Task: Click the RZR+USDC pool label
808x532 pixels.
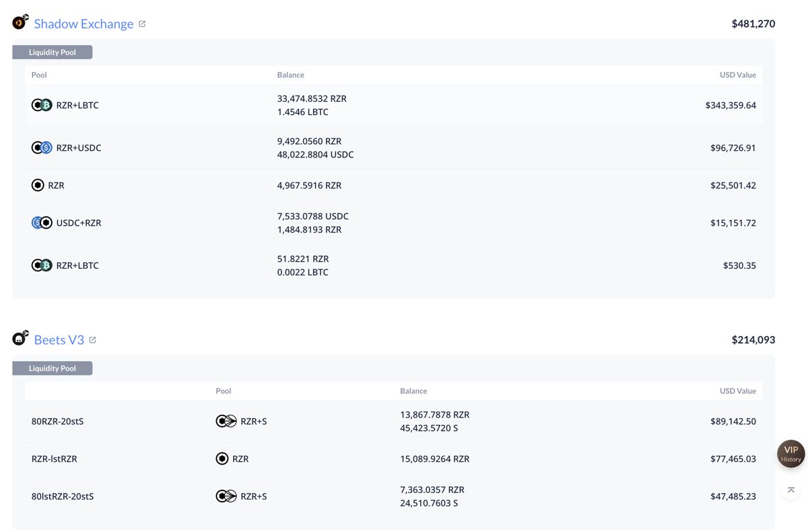Action: pos(79,147)
